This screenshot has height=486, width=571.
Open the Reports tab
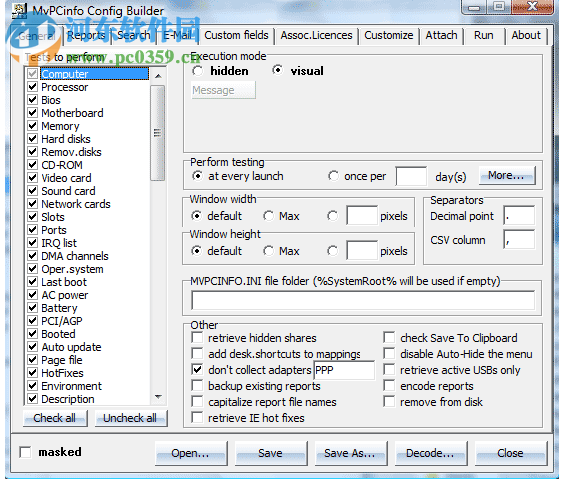[x=87, y=35]
